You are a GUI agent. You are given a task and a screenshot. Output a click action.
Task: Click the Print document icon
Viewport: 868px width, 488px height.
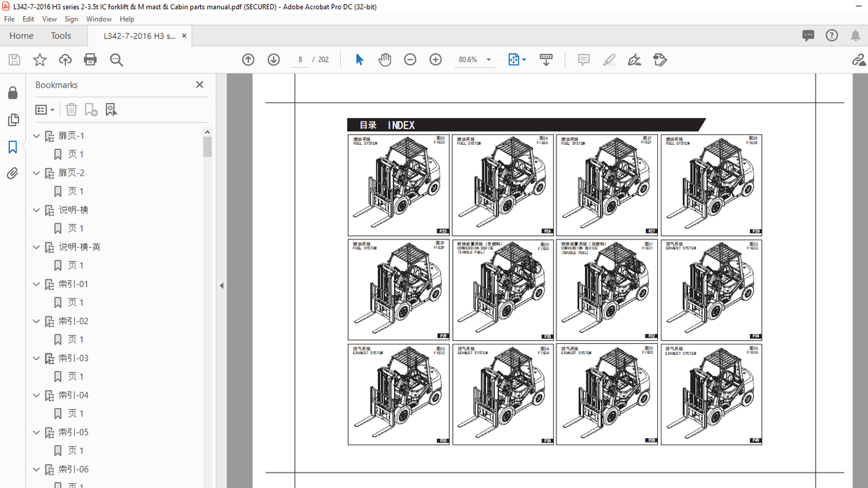90,60
